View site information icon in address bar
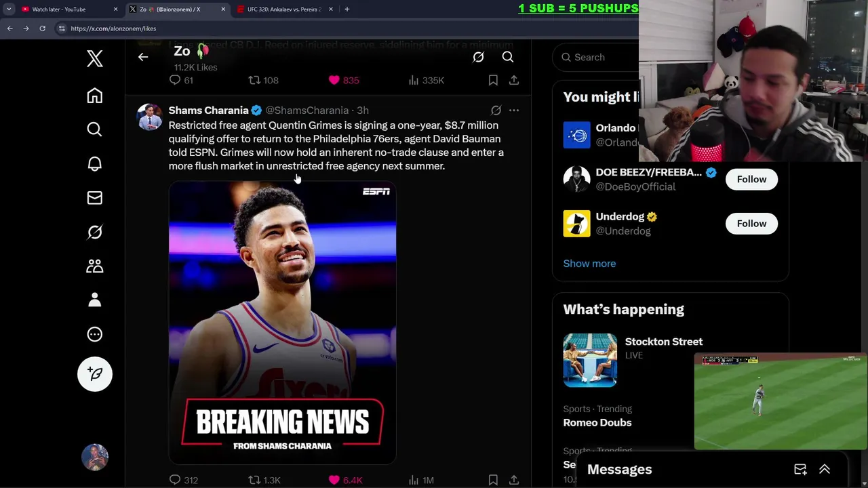 (x=62, y=28)
